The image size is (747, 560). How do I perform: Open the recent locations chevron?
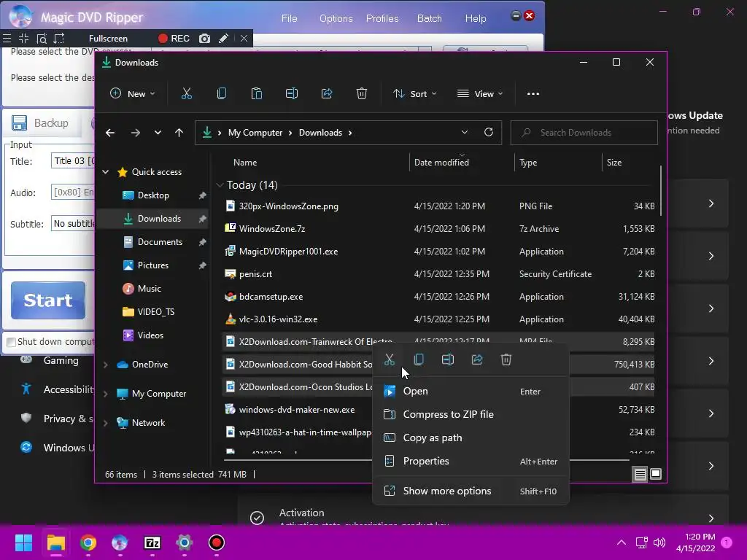158,133
